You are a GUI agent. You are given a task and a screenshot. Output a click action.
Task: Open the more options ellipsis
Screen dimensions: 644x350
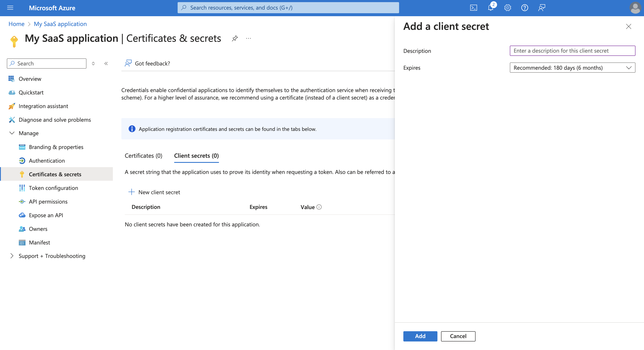point(248,39)
